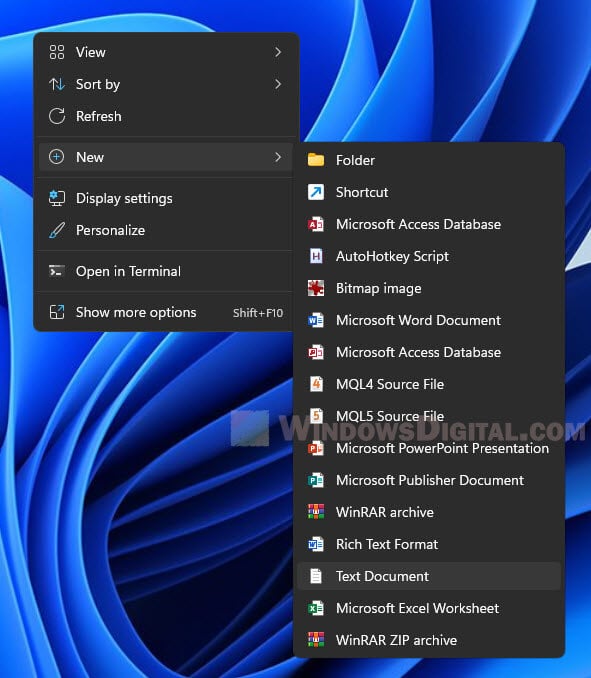
Task: Click the yellow Folder icon
Action: [x=316, y=160]
